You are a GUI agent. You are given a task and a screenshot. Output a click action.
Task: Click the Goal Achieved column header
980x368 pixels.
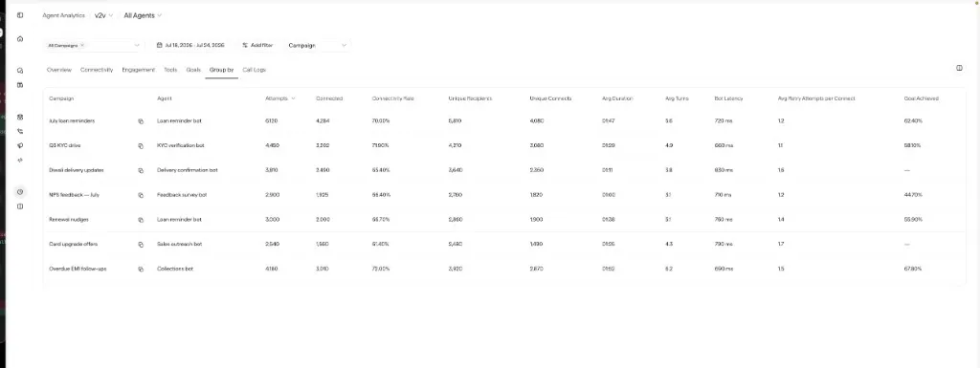pos(922,98)
